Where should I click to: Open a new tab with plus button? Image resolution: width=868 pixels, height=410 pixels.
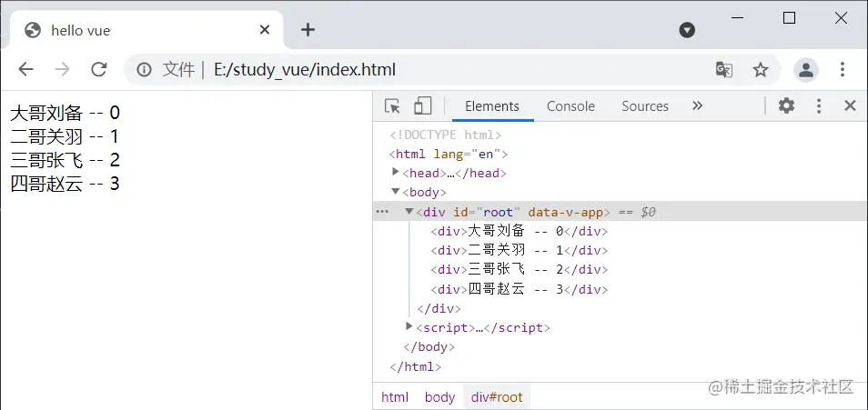[308, 30]
